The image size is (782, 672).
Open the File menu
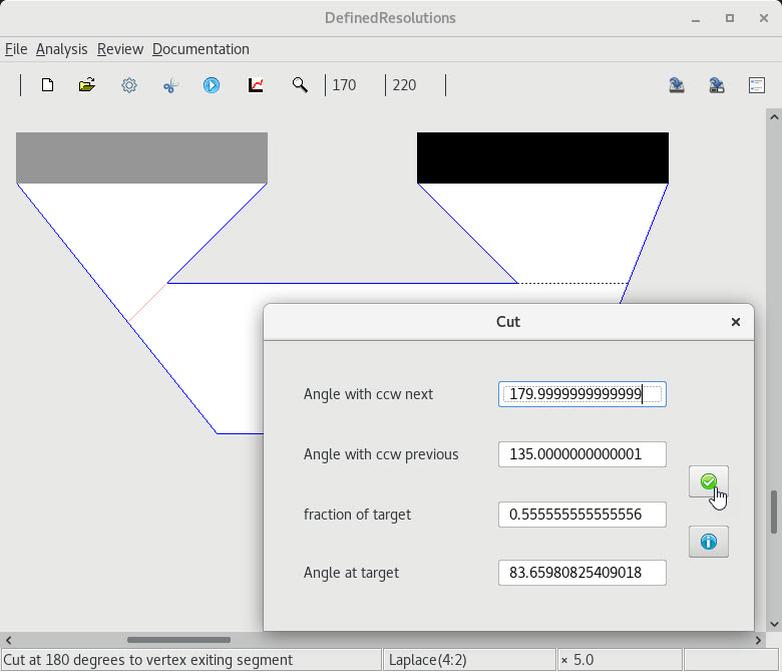coord(16,49)
